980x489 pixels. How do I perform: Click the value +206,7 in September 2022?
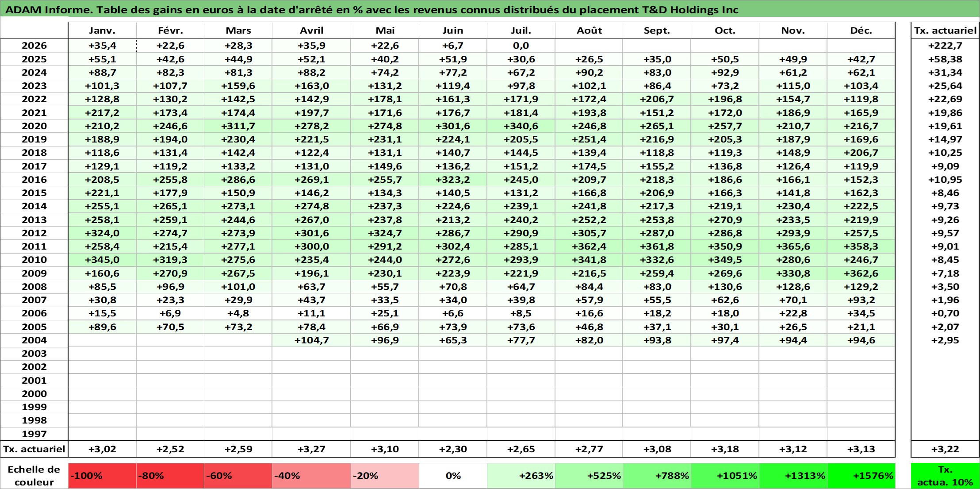pyautogui.click(x=657, y=99)
